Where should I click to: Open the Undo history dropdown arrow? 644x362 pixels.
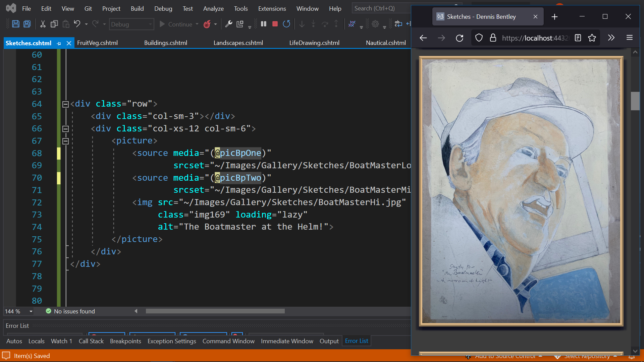pyautogui.click(x=86, y=24)
